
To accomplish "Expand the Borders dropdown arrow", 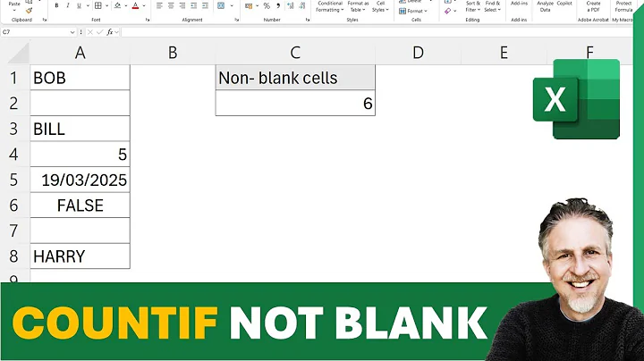I will pos(106,5).
